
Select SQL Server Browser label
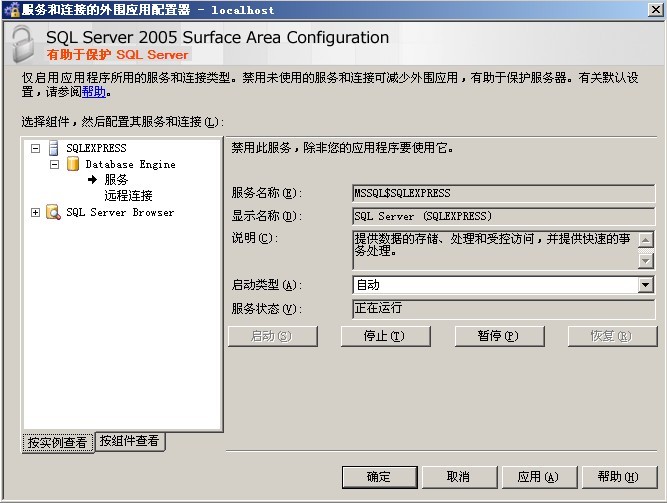coord(120,212)
